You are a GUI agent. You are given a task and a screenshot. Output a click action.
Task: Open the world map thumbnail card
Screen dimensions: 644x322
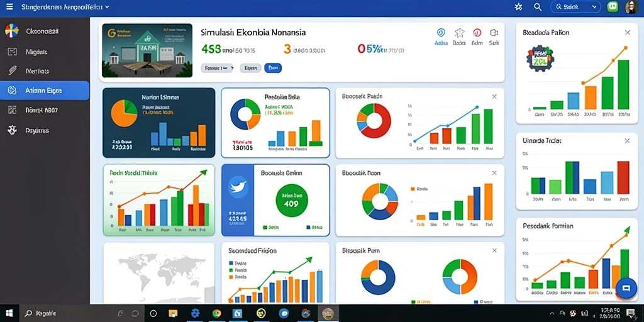[159, 273]
